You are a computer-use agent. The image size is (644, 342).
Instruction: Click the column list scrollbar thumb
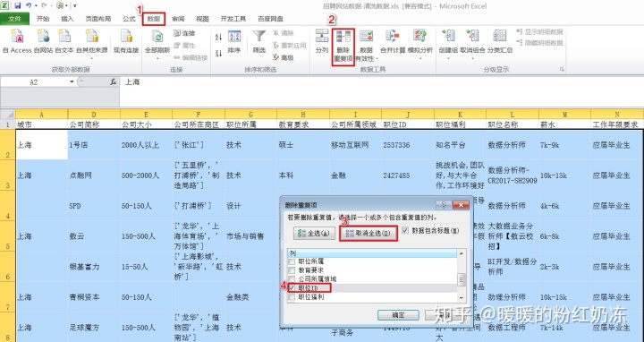click(462, 279)
